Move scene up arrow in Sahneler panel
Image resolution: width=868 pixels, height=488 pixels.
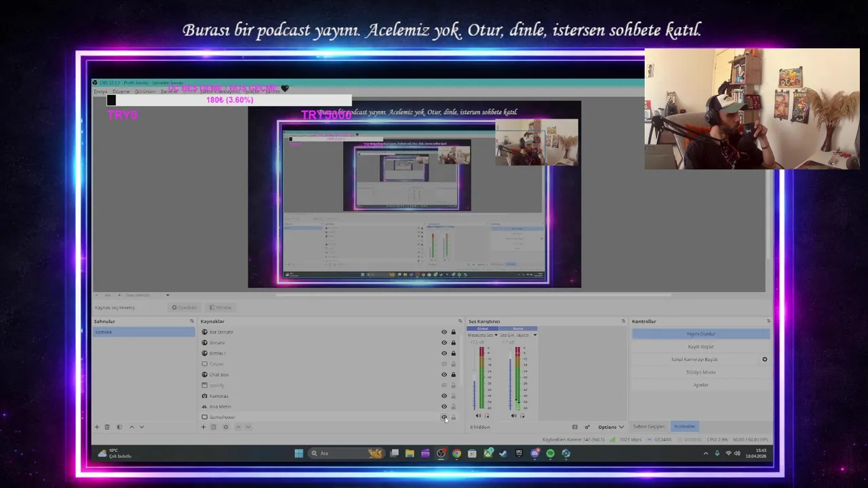[132, 427]
